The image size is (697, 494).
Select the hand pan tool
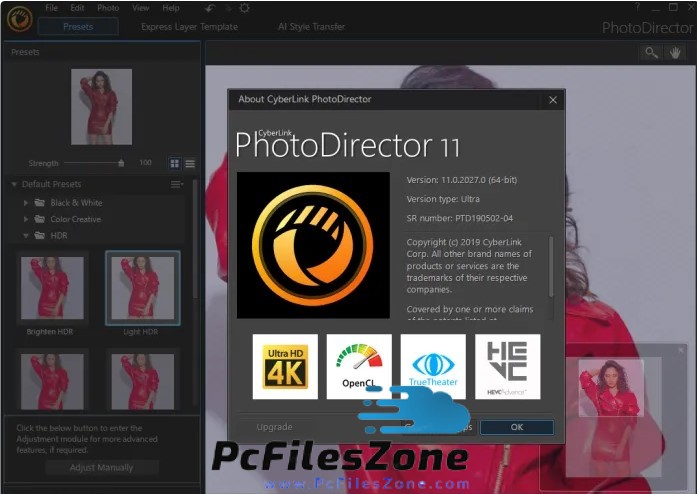point(676,52)
